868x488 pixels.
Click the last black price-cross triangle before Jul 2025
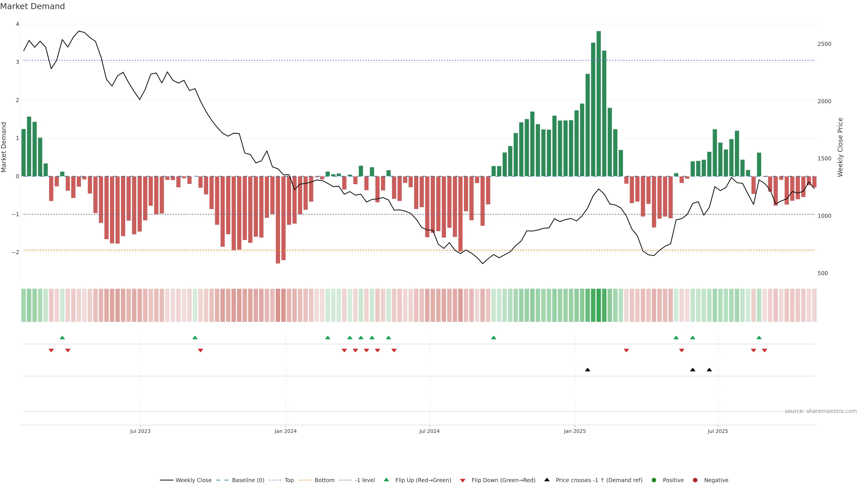pyautogui.click(x=709, y=370)
